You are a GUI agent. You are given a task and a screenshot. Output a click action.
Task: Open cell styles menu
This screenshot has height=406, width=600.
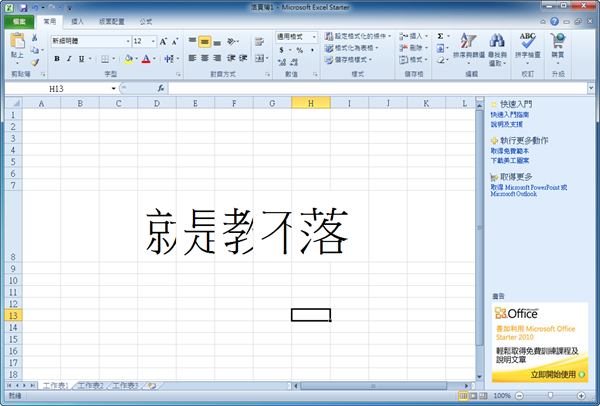tap(348, 60)
